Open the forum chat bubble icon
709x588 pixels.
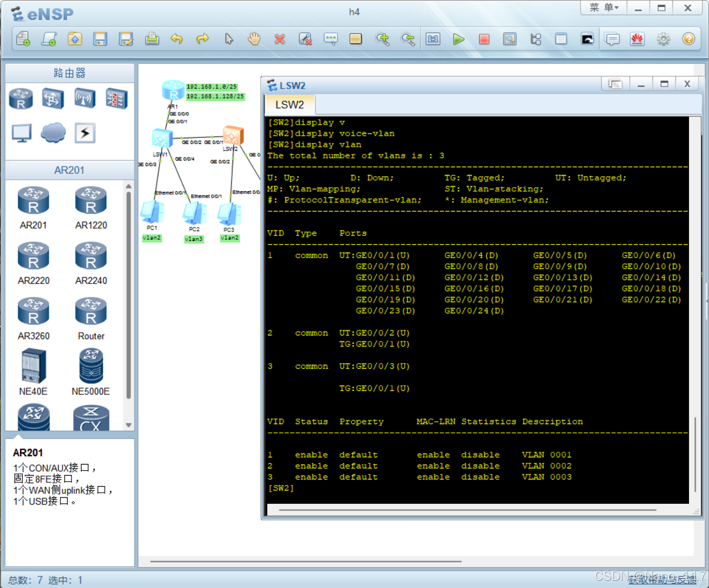(612, 39)
